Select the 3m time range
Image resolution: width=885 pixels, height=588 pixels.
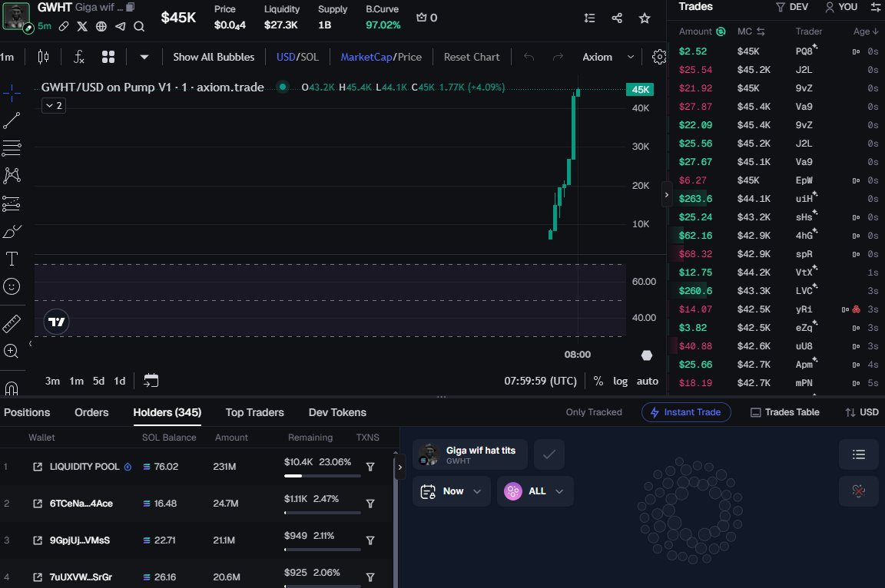[52, 381]
